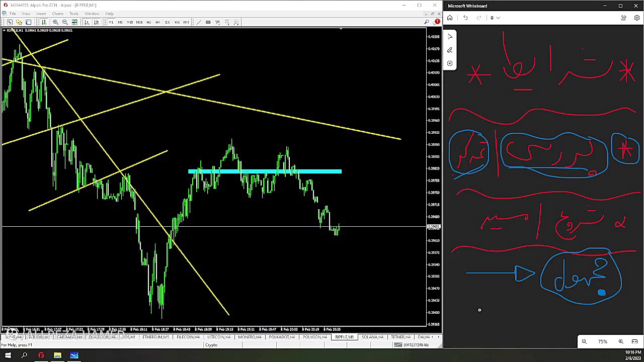Screen dimensions: 644x362
Task: Open the Tools menu
Action: [74, 14]
